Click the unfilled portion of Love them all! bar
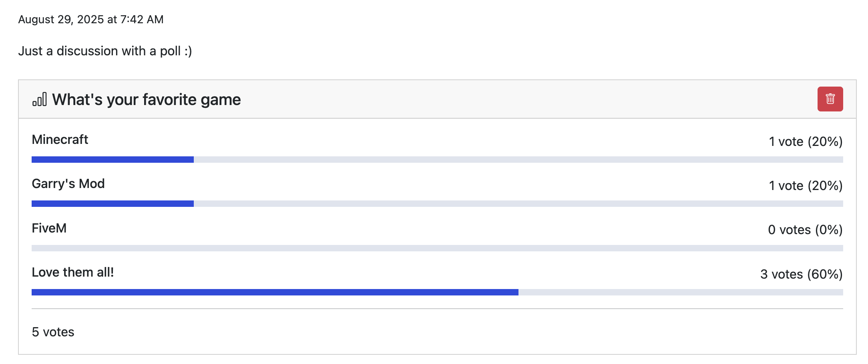Image resolution: width=868 pixels, height=364 pixels. [681, 292]
